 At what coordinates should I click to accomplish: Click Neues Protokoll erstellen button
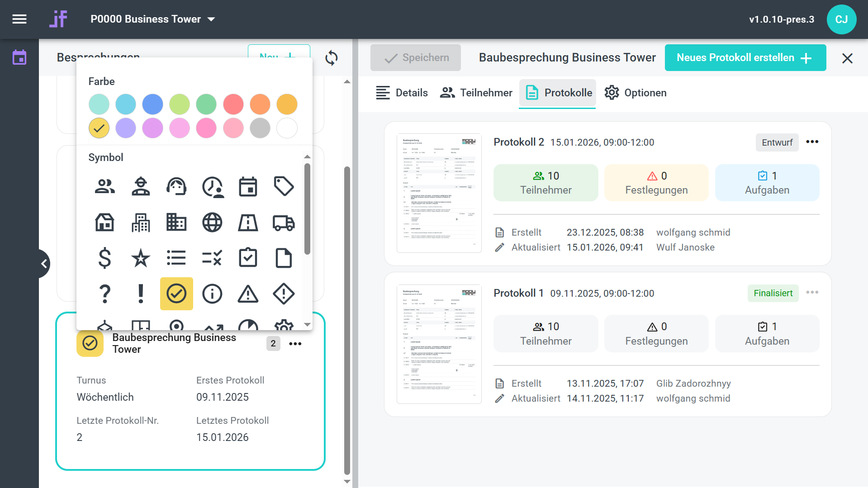click(x=745, y=58)
